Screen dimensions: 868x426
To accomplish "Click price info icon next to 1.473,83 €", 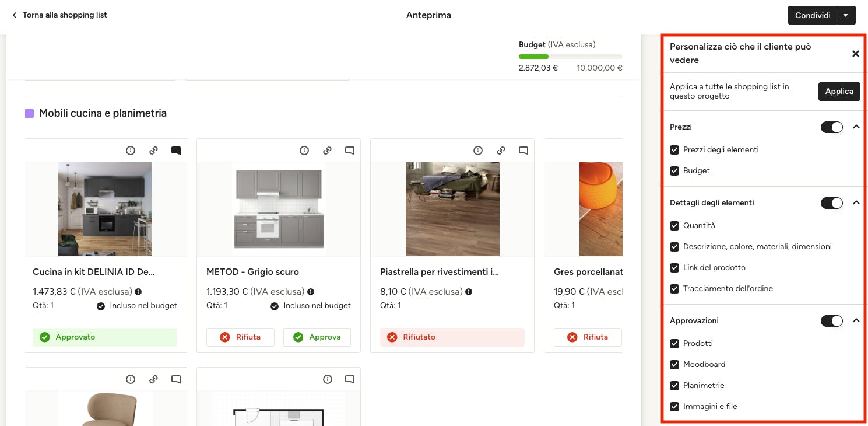I will point(138,292).
